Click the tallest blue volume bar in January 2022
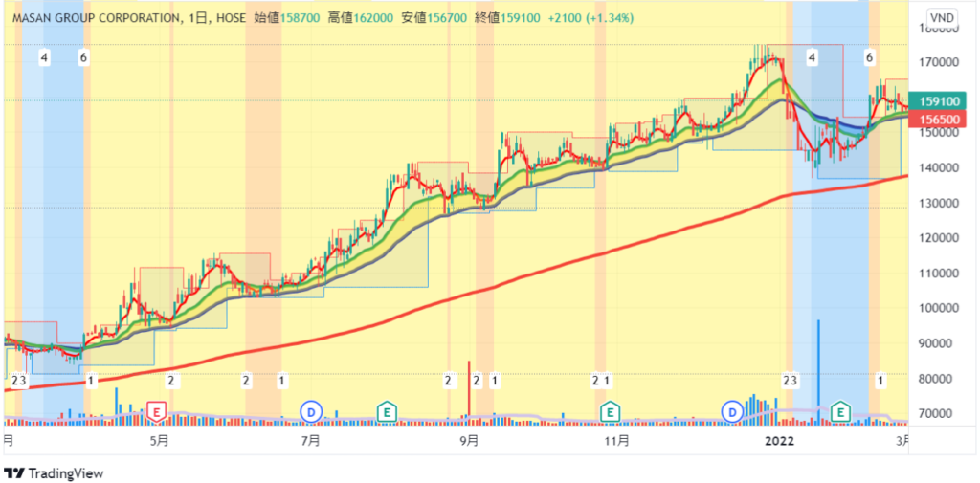 [818, 372]
